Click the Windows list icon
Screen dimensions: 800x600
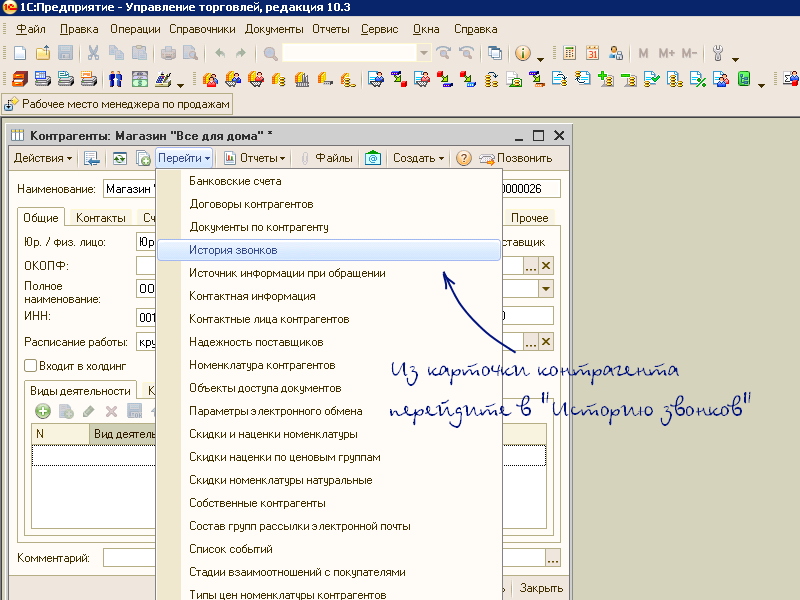click(x=494, y=53)
